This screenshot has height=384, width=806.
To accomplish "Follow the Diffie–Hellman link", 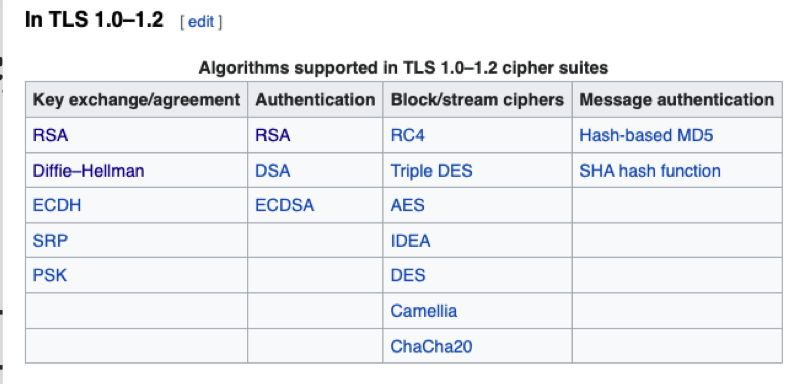I will coord(88,171).
